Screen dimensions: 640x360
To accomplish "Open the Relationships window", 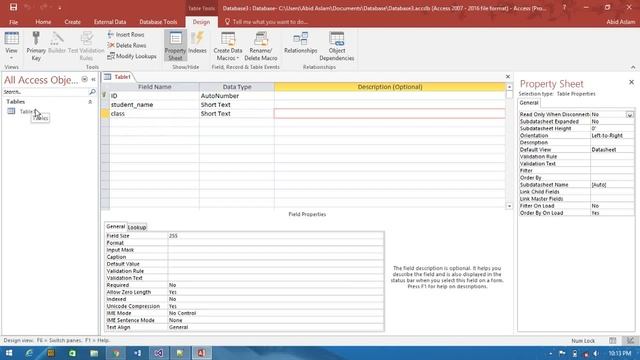I will click(x=301, y=42).
